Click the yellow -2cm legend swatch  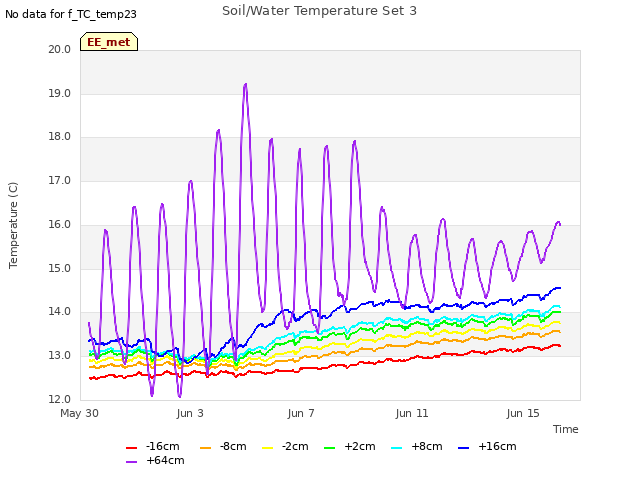click(x=267, y=448)
